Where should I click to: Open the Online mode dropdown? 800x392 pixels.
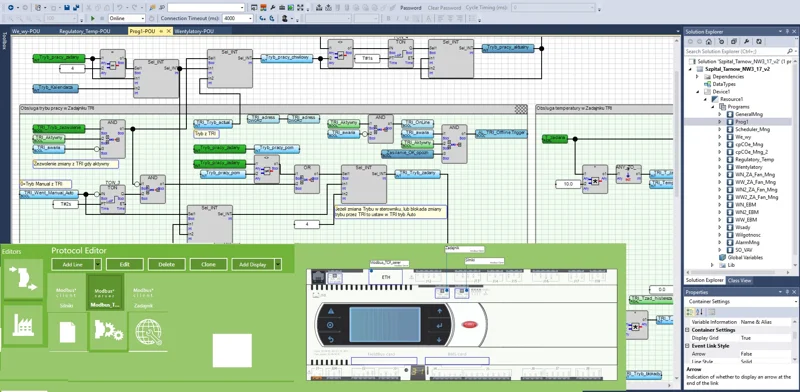(x=127, y=18)
